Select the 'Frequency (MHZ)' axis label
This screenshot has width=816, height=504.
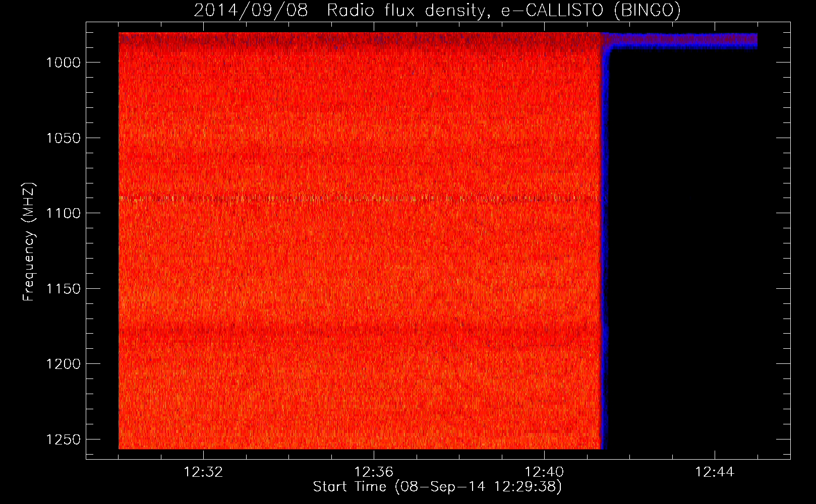[x=29, y=242]
